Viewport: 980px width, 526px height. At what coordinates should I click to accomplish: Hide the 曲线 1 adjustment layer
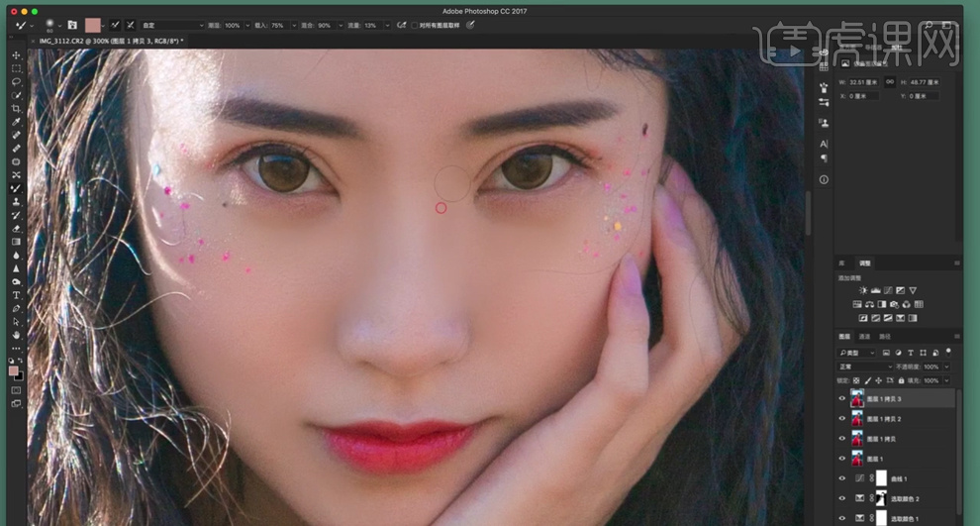pyautogui.click(x=841, y=478)
